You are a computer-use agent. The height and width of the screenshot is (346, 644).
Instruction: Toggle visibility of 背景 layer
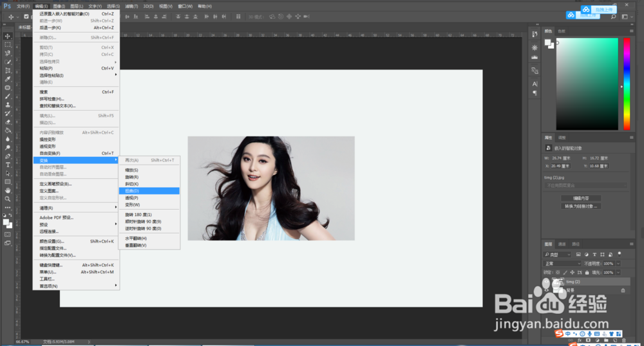click(546, 290)
